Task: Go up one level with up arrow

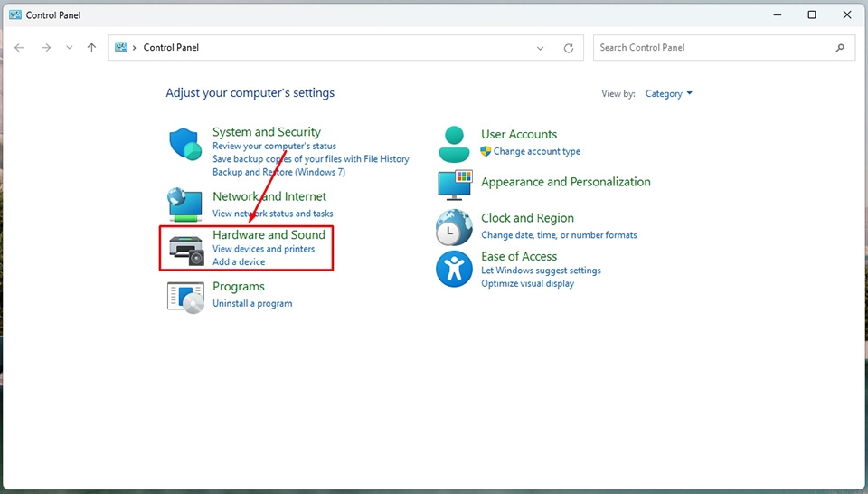Action: [x=92, y=48]
